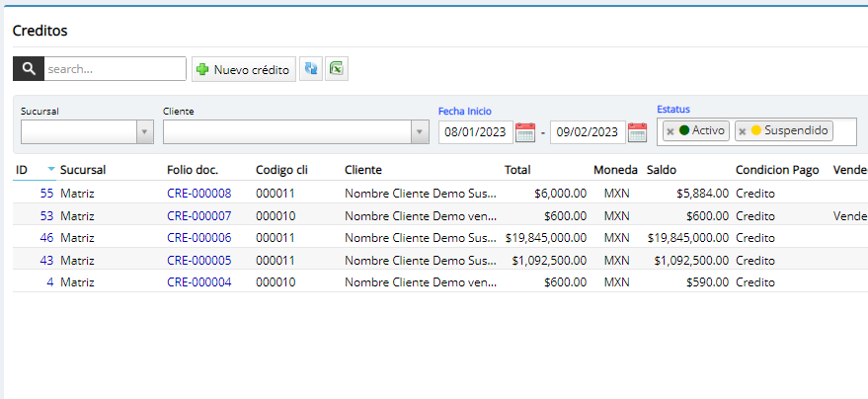Click the ID column sort arrow

click(51, 170)
